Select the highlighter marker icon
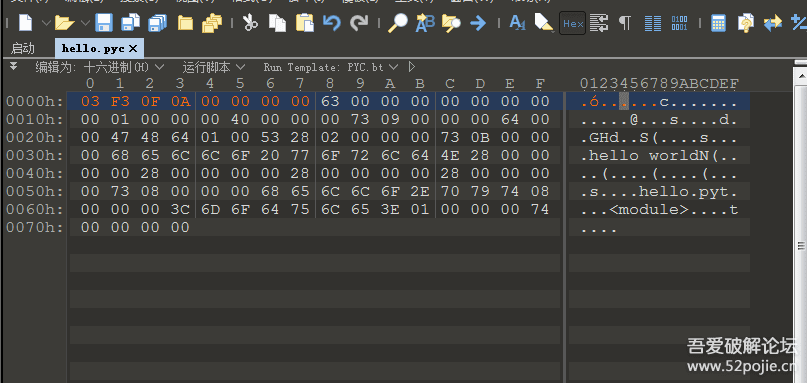This screenshot has width=807, height=383. [543, 23]
